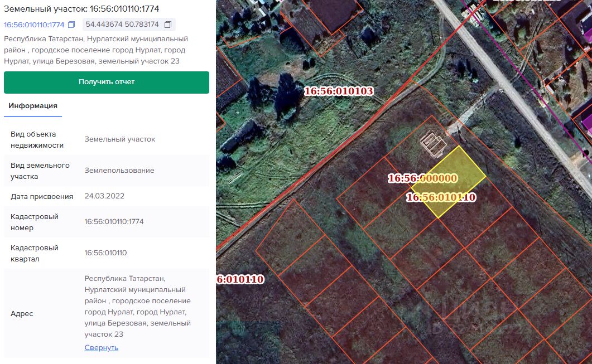Copy coordinates 54.443674 50.783174 icon
The image size is (592, 364).
click(168, 25)
